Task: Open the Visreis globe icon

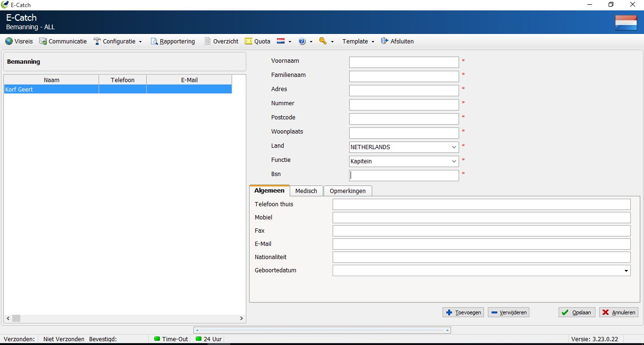Action: tap(9, 42)
